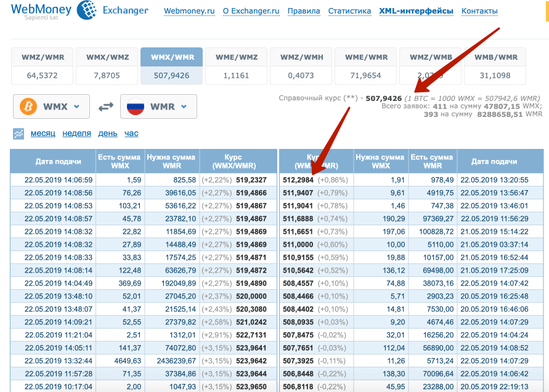Click the rate 519,4866
This screenshot has width=549, height=392.
point(251,193)
